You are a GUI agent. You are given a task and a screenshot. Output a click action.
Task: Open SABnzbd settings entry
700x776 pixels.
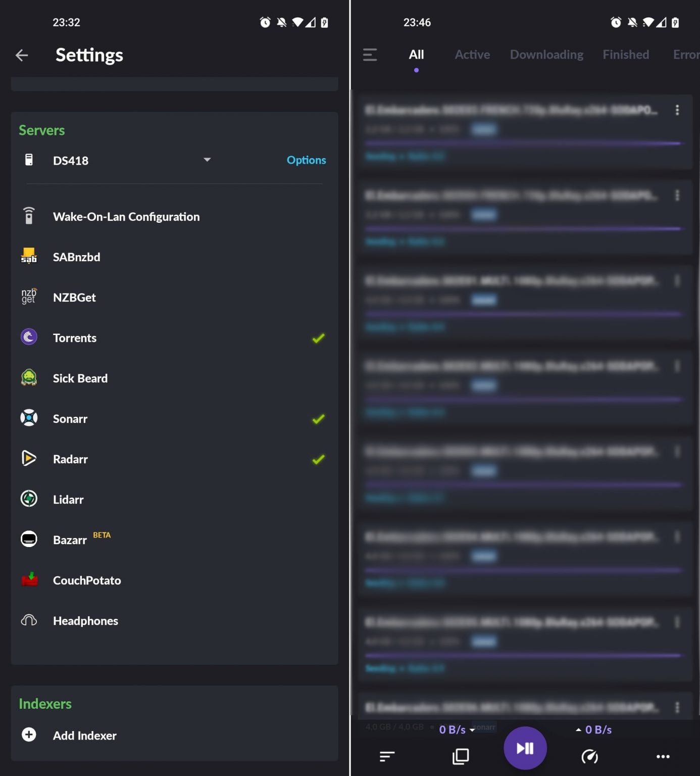point(174,257)
